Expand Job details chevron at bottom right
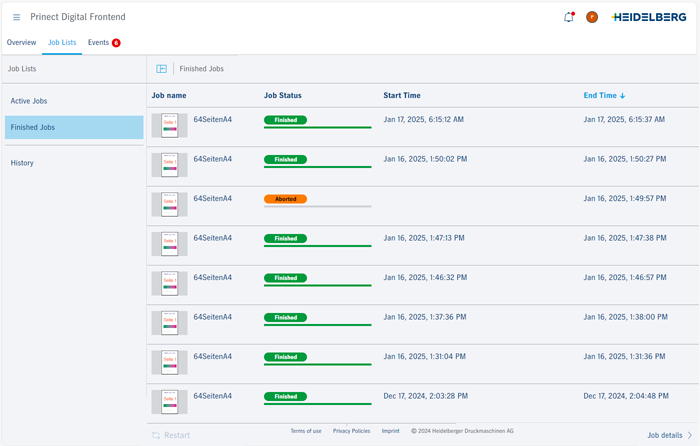Image resolution: width=700 pixels, height=446 pixels. [690, 435]
